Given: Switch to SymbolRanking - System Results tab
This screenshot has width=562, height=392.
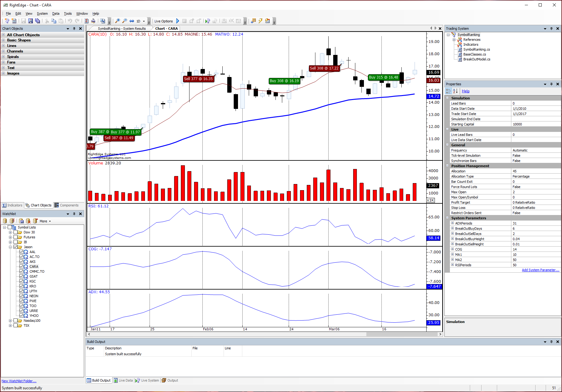Looking at the screenshot, I should [122, 29].
